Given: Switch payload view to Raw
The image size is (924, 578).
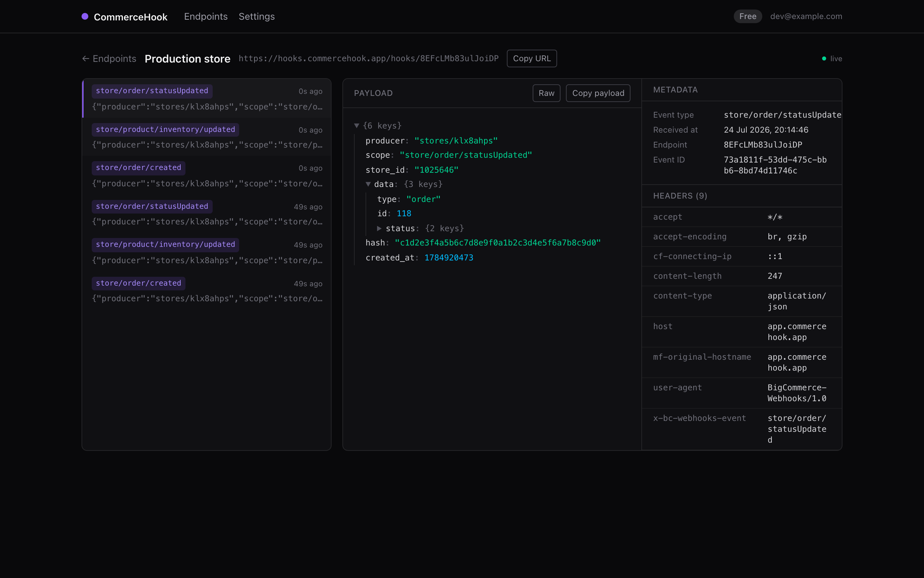Looking at the screenshot, I should pyautogui.click(x=546, y=93).
